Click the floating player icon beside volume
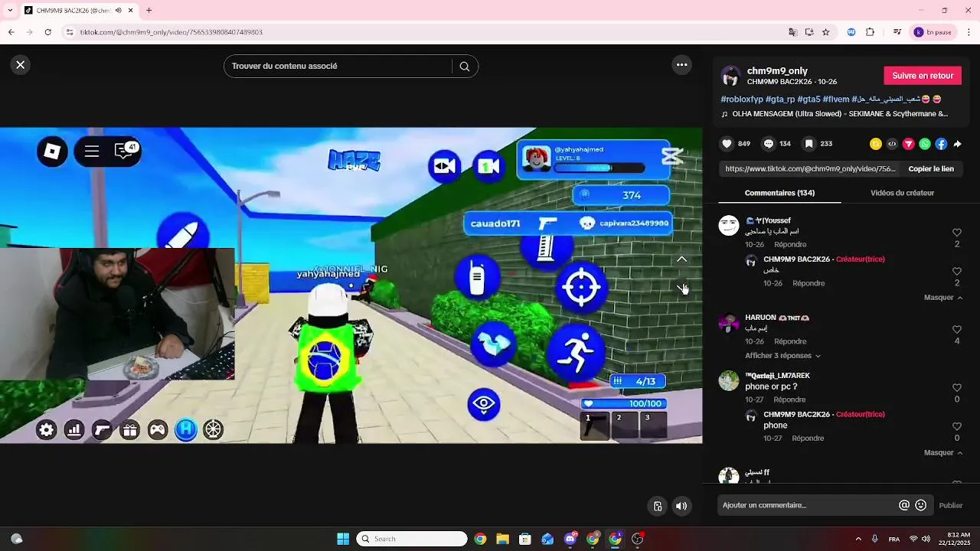This screenshot has height=551, width=980. 658,506
